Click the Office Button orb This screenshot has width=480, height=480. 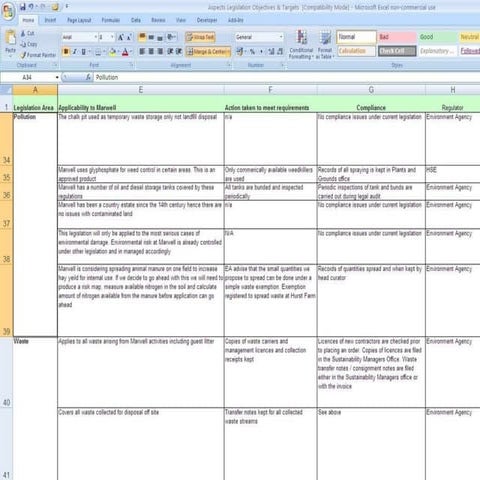coord(8,12)
